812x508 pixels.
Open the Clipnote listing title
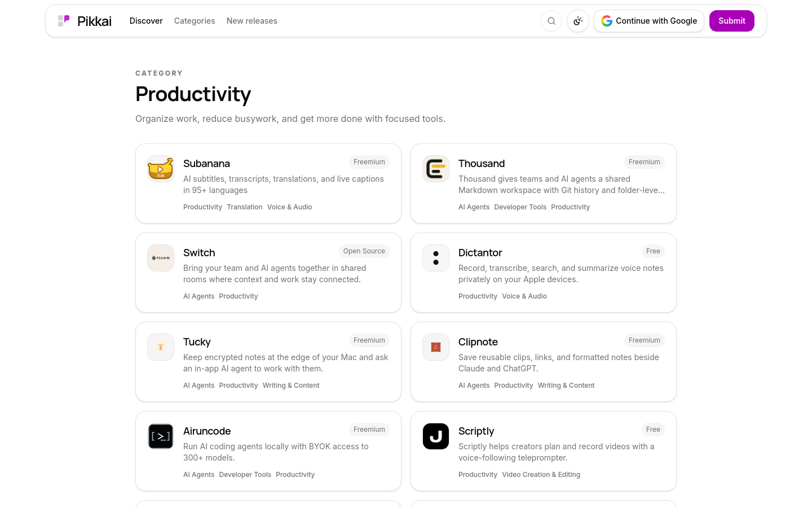tap(478, 342)
